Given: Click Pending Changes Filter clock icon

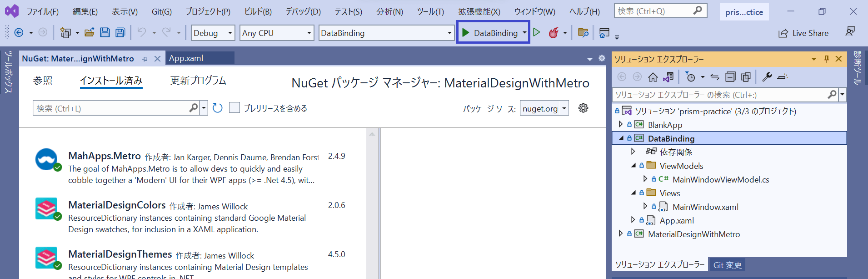Looking at the screenshot, I should (x=690, y=77).
